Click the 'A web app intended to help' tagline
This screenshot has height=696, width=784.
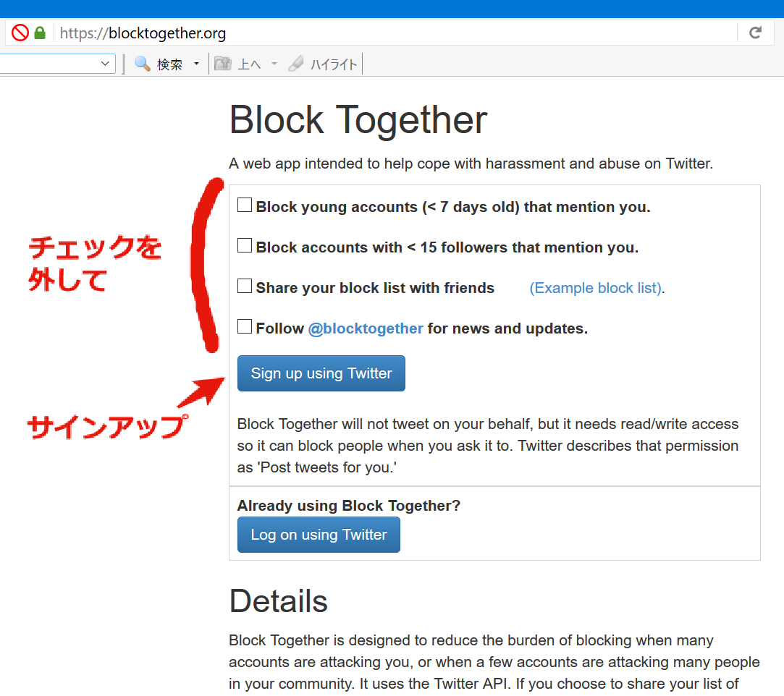point(471,164)
